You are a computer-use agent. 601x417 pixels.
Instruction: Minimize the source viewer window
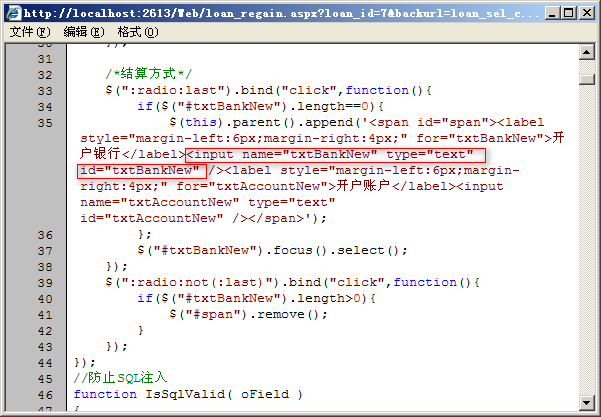[x=544, y=13]
